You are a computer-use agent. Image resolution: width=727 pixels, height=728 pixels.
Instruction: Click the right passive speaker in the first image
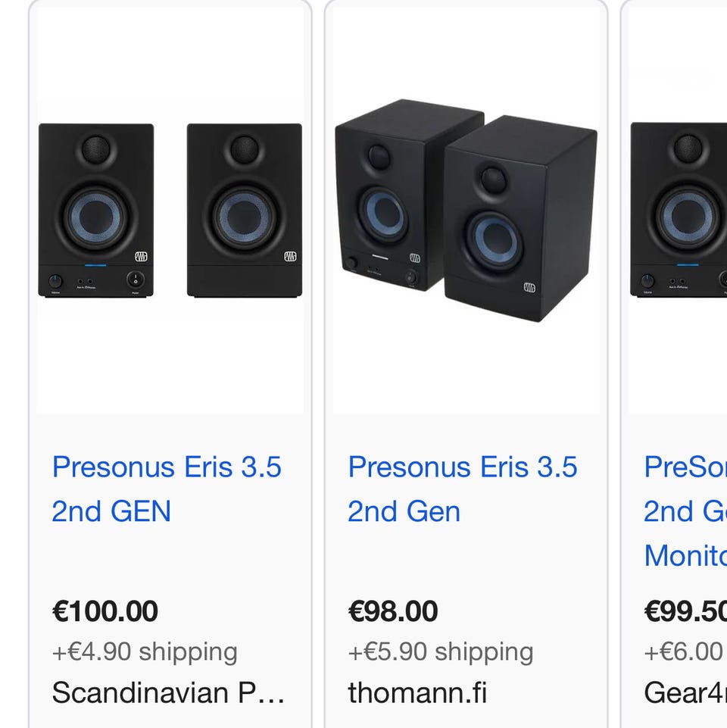click(244, 211)
